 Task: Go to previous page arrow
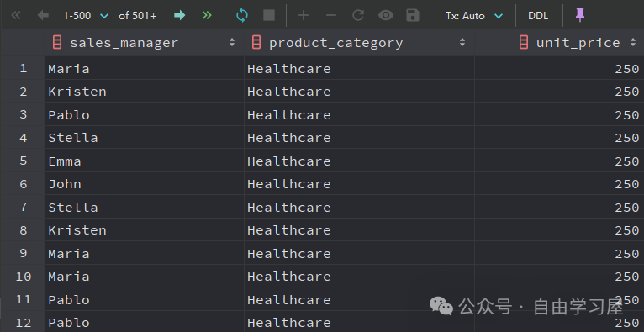pos(43,16)
